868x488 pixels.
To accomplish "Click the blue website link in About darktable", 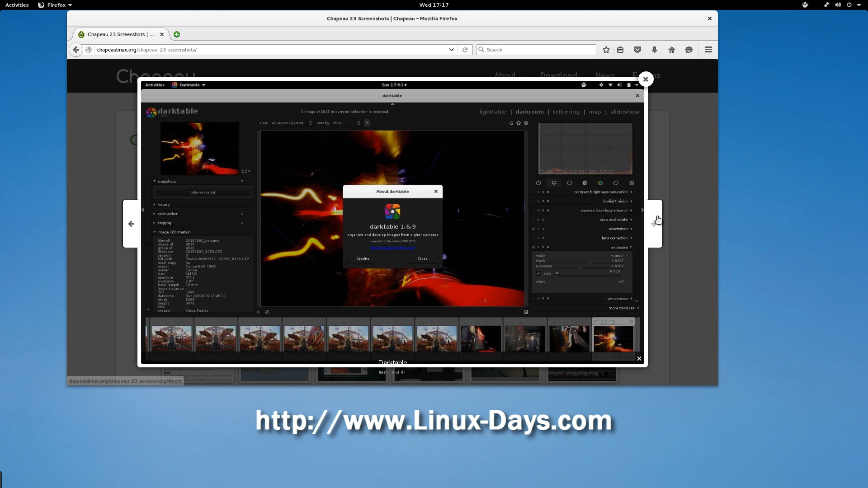I will click(392, 248).
